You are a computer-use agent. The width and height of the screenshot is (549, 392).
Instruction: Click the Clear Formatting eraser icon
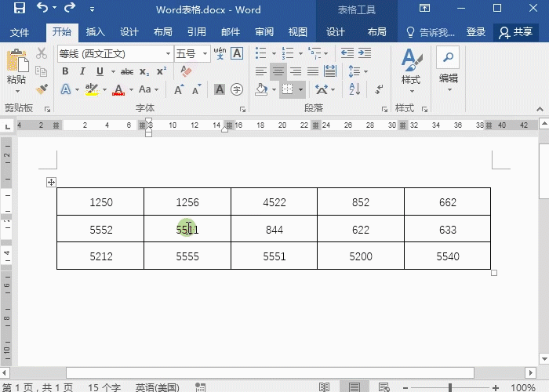pyautogui.click(x=186, y=71)
